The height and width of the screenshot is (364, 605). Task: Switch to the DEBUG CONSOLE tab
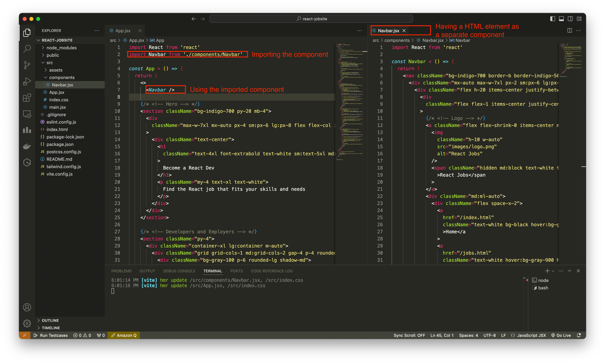click(x=179, y=271)
